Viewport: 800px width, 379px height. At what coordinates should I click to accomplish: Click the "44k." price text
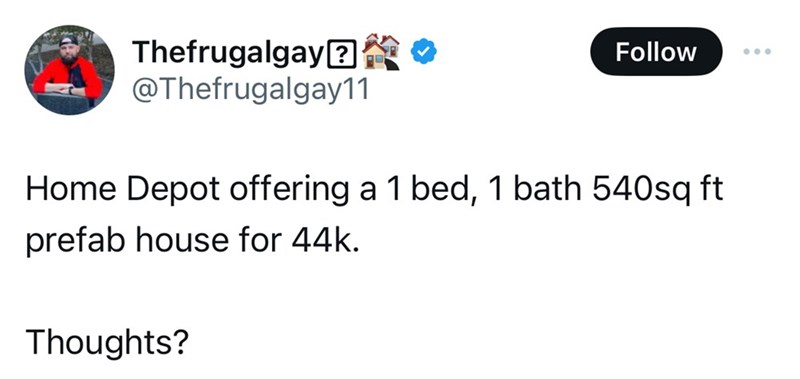pos(325,240)
